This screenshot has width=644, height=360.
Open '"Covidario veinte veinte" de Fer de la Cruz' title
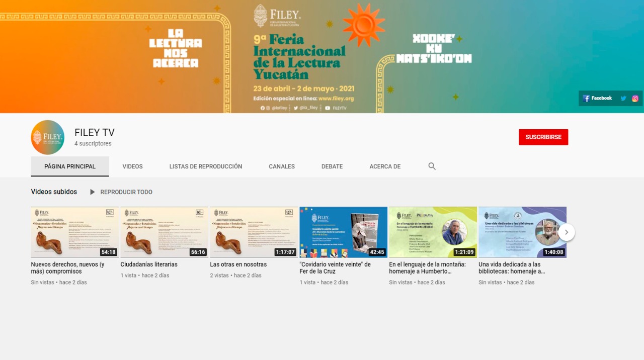coord(335,268)
